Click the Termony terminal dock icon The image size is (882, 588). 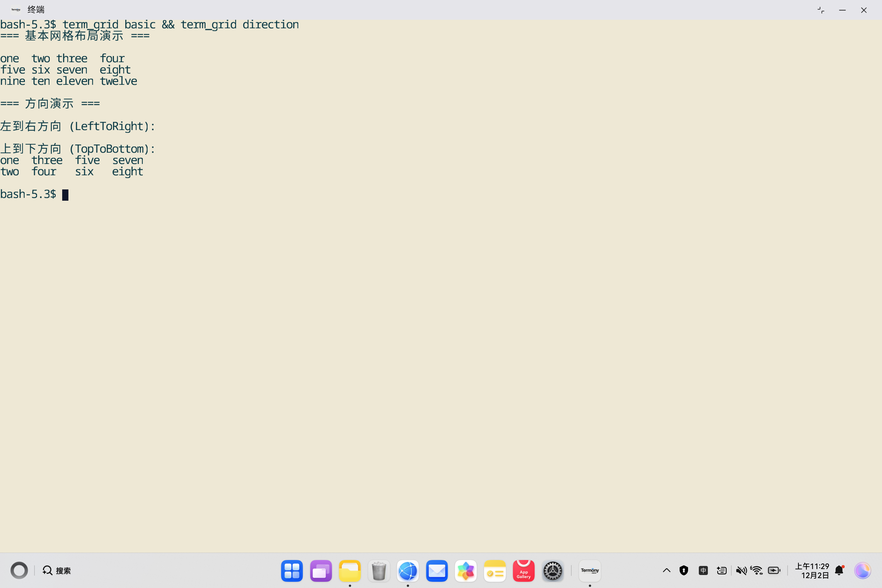coord(589,570)
